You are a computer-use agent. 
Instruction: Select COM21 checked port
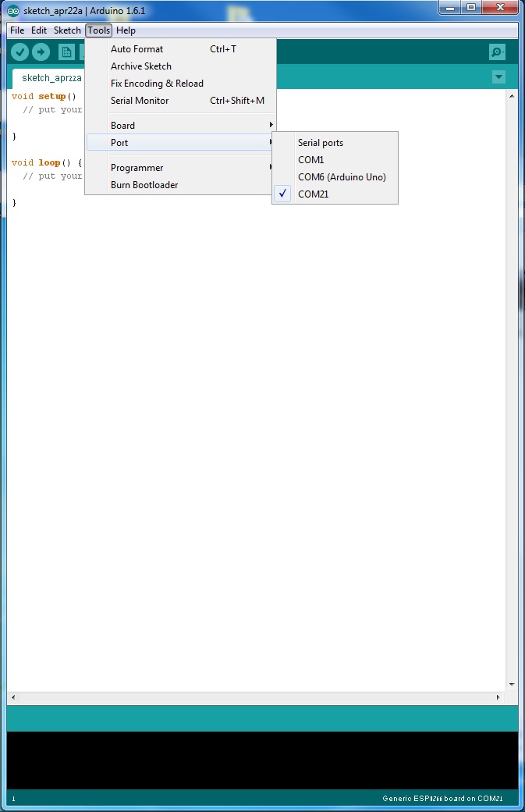coord(335,194)
